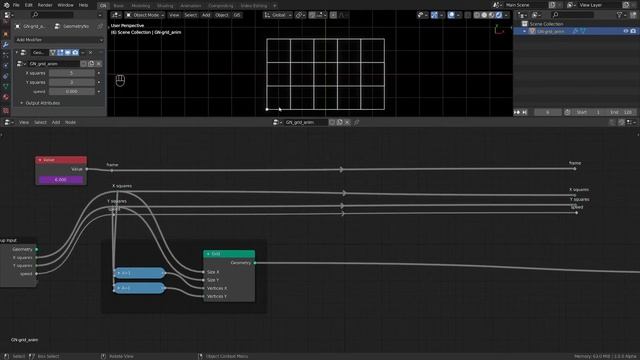Toggle show overlays button

[451, 15]
